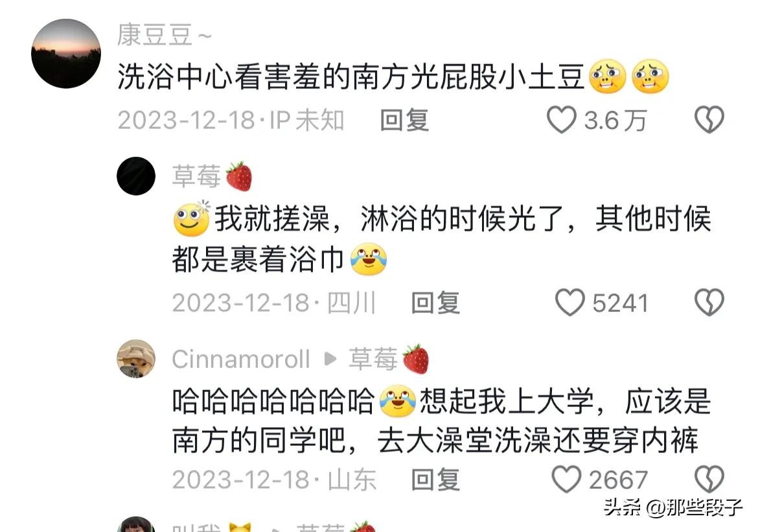
Task: Tap the 3.6万 like count
Action: pos(615,120)
